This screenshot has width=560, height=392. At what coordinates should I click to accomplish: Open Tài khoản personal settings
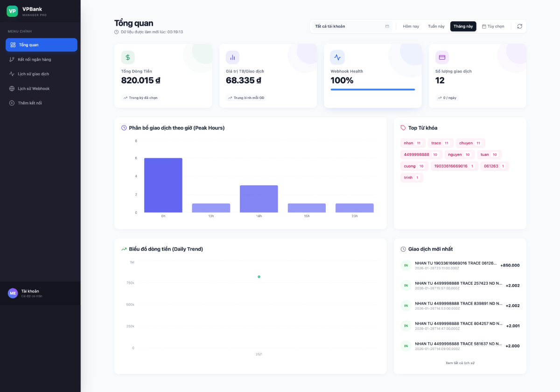click(x=31, y=293)
